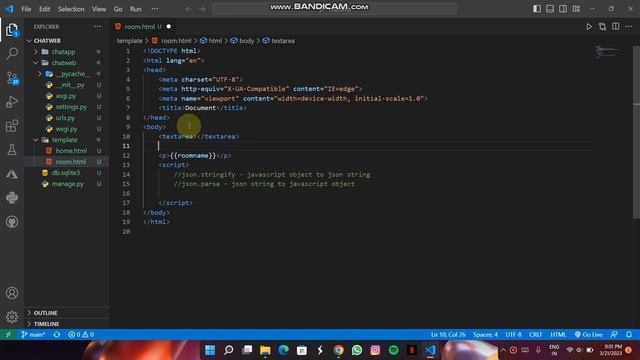This screenshot has height=360, width=640.
Task: Click CRLF end of line setting
Action: [536, 335]
